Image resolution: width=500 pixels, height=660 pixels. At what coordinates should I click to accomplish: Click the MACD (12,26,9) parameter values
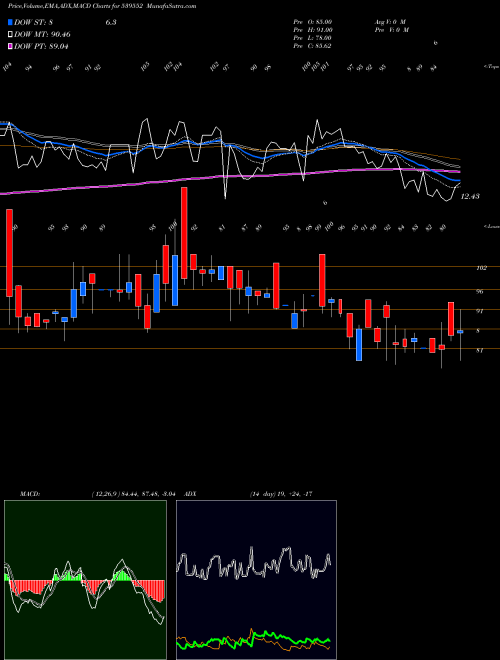[136, 494]
